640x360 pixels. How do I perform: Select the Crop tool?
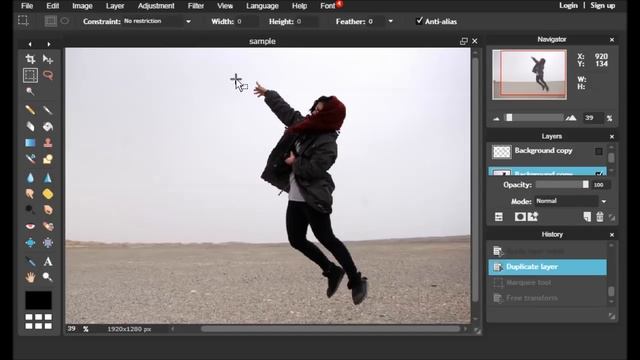pos(30,59)
